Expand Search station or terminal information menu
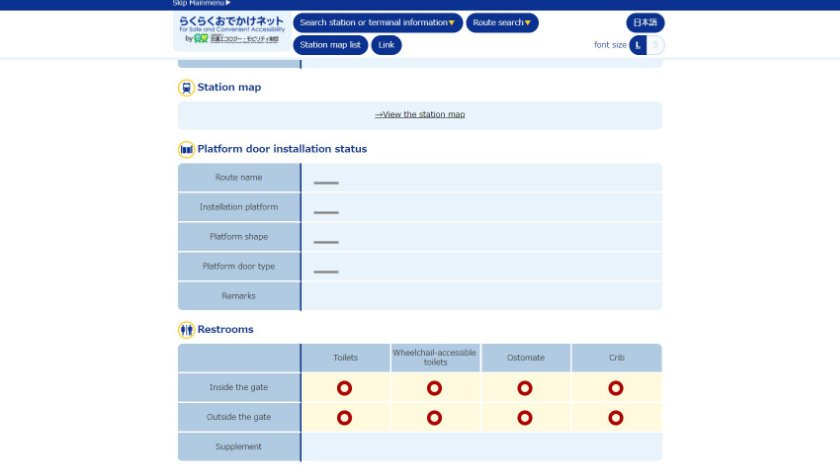The image size is (840, 472). (x=377, y=23)
